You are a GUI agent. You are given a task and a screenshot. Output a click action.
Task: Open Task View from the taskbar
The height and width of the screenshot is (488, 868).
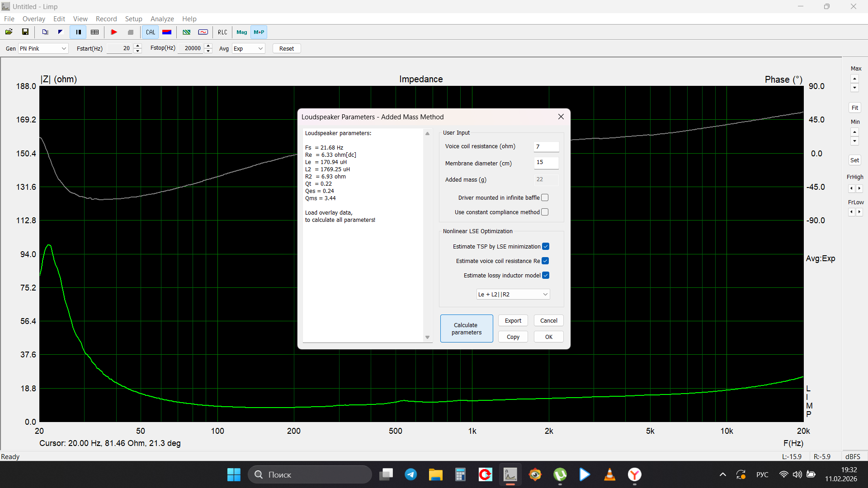coord(386,474)
